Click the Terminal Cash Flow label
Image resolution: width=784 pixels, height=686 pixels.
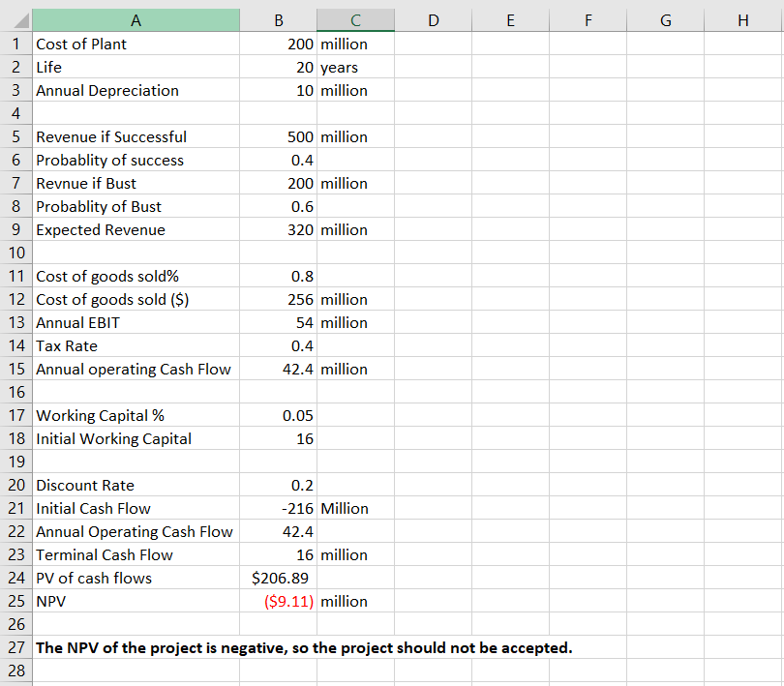point(136,554)
